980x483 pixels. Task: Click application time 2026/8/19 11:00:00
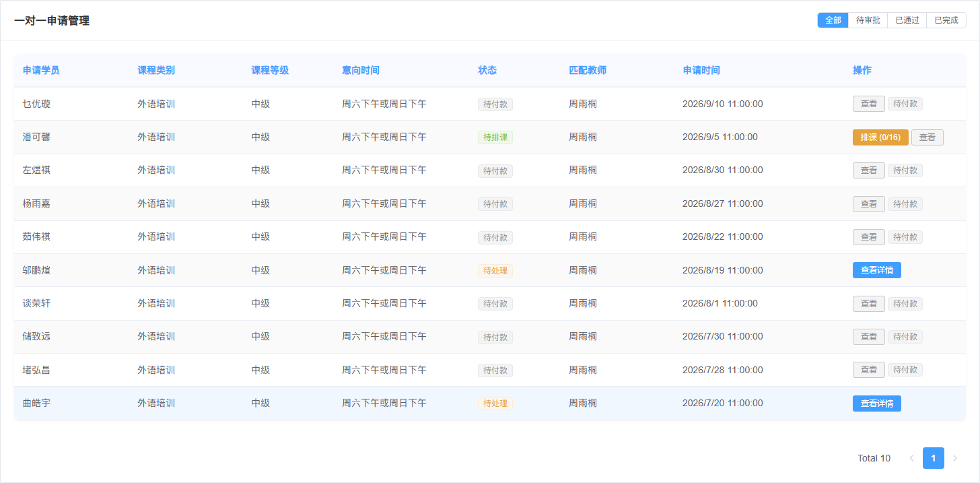[723, 270]
